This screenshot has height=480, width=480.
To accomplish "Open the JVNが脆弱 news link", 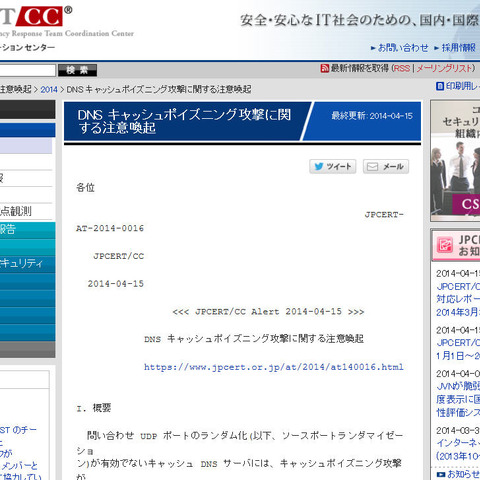I will [x=458, y=399].
